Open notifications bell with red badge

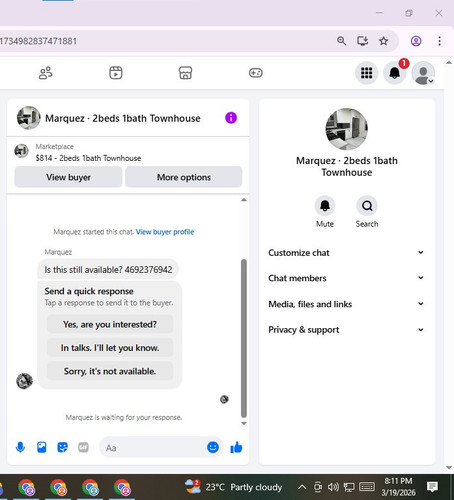tap(395, 73)
